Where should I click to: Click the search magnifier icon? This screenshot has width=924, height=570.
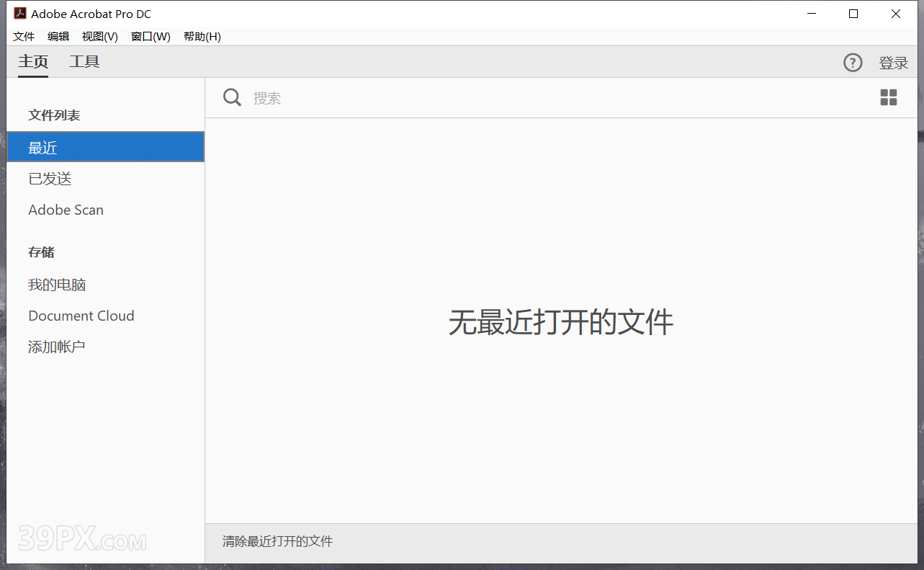(x=232, y=97)
